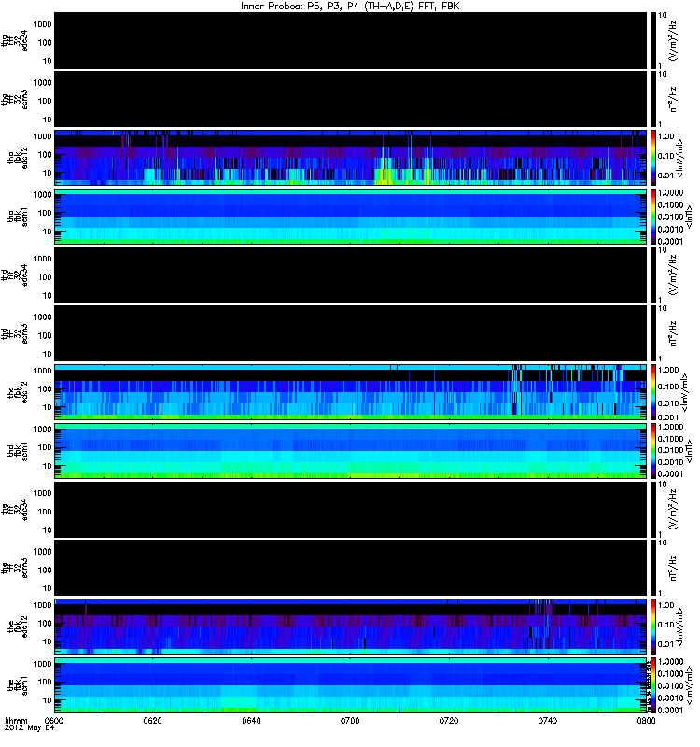Click the tha fbk edc12 color scale bar

(653, 158)
